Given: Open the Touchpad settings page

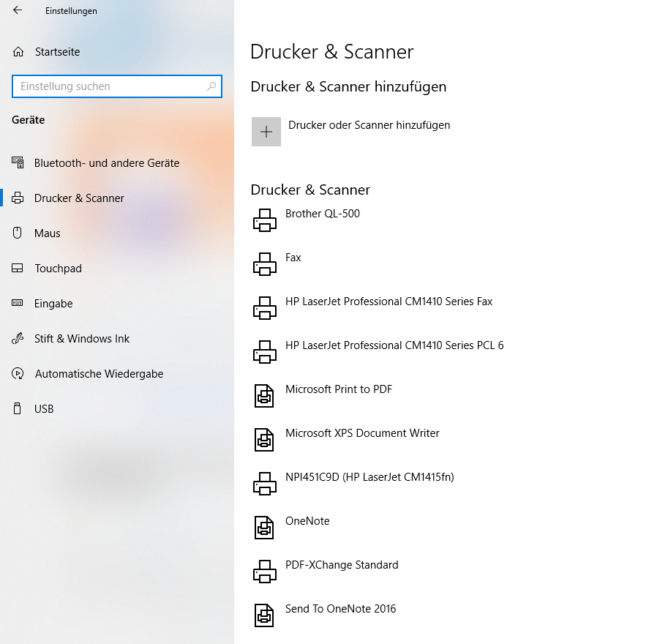Looking at the screenshot, I should pos(58,268).
